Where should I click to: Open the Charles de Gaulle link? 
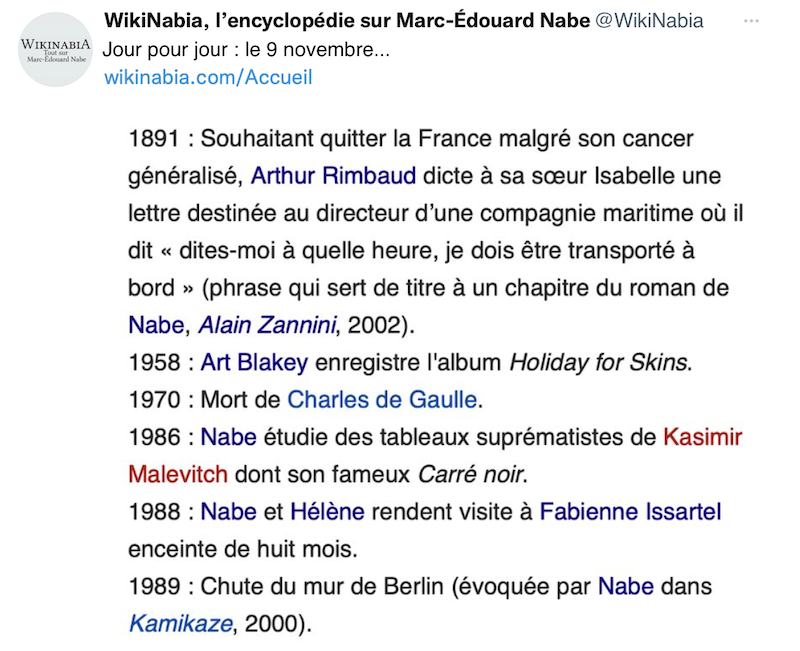click(382, 400)
